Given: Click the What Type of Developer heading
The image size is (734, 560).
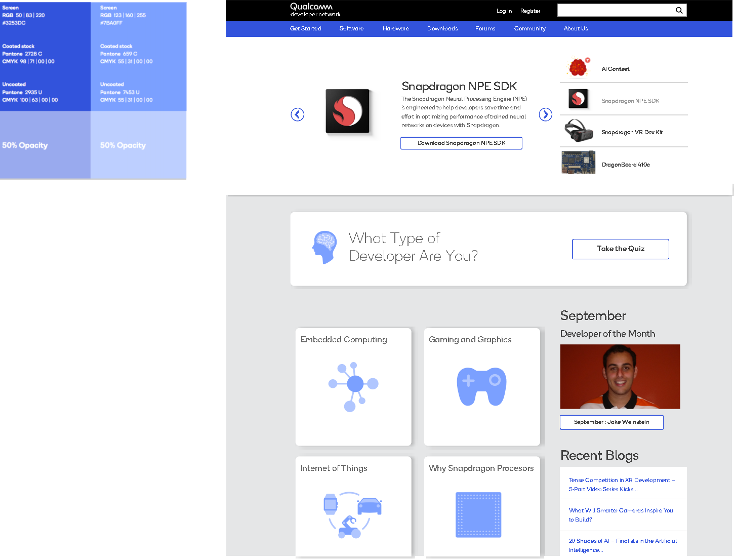Looking at the screenshot, I should point(413,247).
